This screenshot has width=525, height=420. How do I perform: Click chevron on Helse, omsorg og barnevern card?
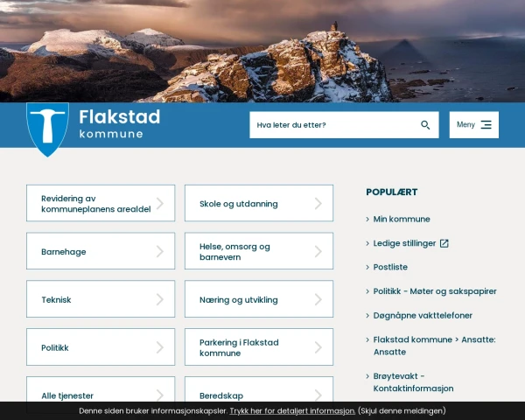[x=318, y=251]
